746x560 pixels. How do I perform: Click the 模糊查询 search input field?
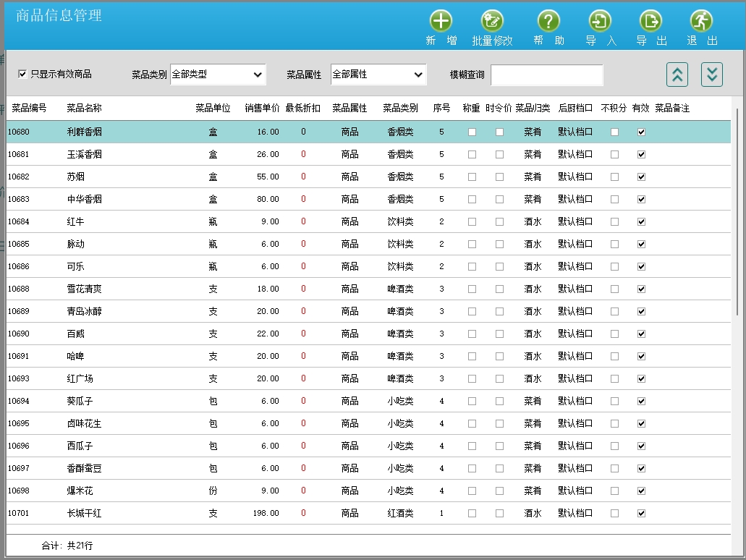tap(546, 75)
